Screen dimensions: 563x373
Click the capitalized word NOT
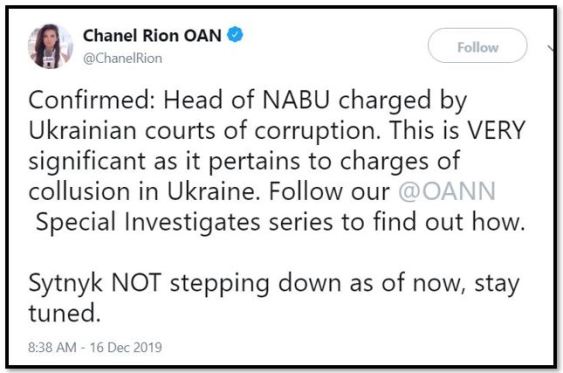pyautogui.click(x=136, y=283)
